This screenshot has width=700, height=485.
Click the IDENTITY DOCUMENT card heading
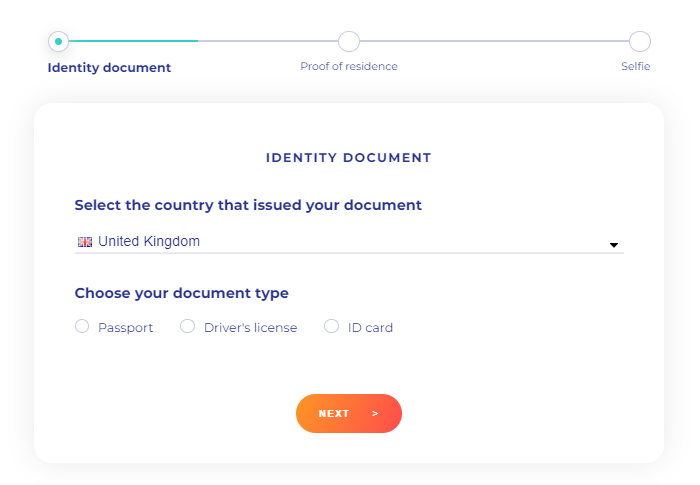pyautogui.click(x=349, y=158)
